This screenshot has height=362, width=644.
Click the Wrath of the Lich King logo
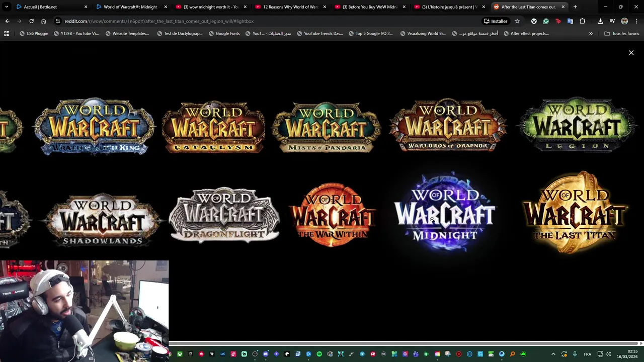94,126
